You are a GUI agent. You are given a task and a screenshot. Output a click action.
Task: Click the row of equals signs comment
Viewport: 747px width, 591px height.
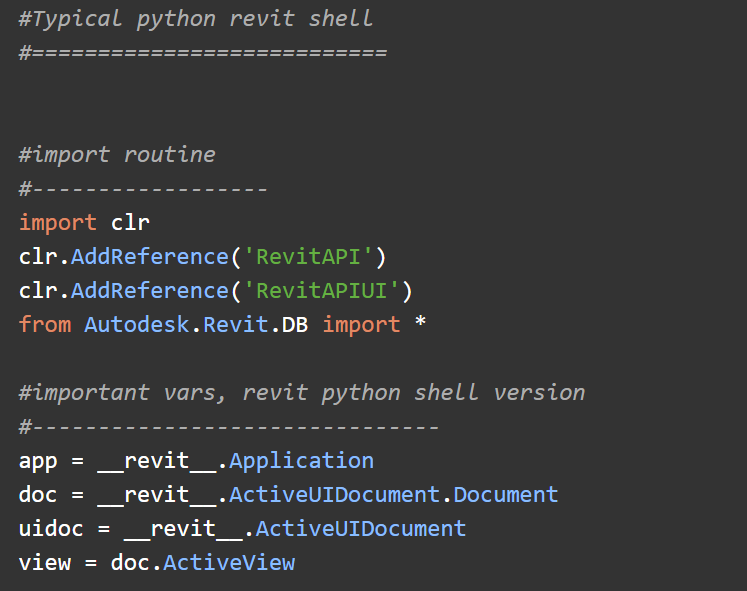click(x=202, y=51)
